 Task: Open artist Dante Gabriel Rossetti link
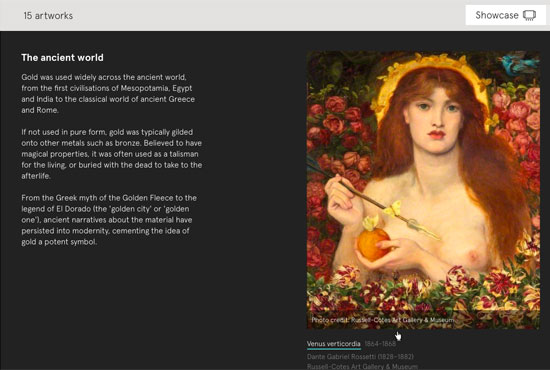(x=360, y=357)
